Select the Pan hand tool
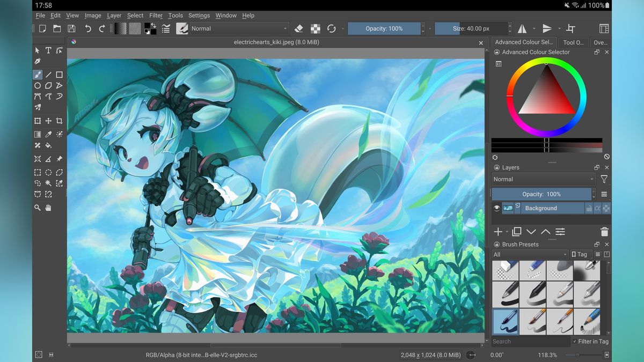The image size is (644, 362). click(48, 208)
